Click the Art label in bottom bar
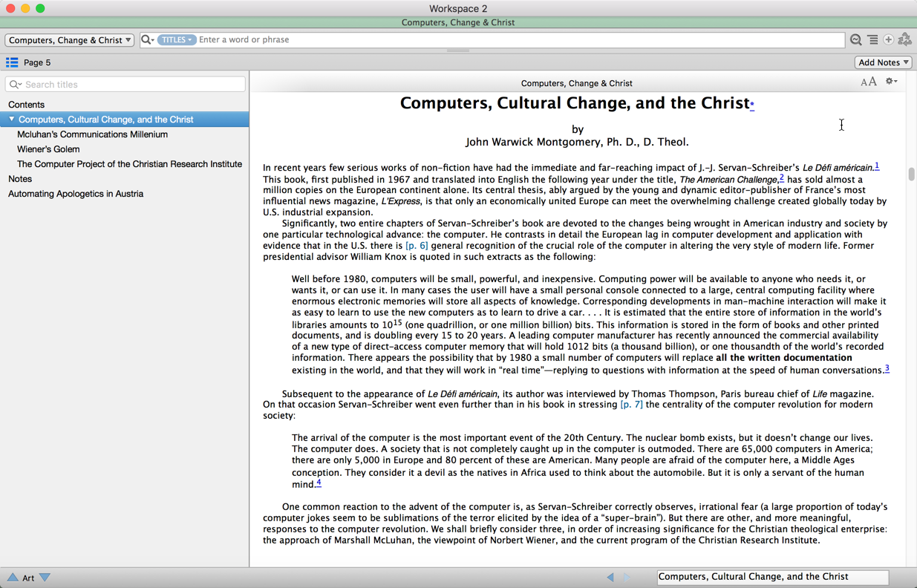This screenshot has width=917, height=588. coord(28,578)
